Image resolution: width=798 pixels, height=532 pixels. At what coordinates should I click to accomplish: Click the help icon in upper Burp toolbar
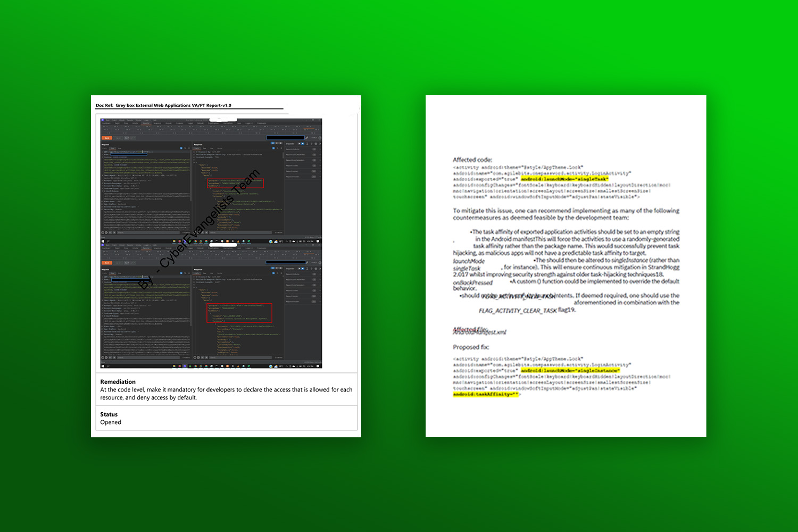tap(320, 138)
